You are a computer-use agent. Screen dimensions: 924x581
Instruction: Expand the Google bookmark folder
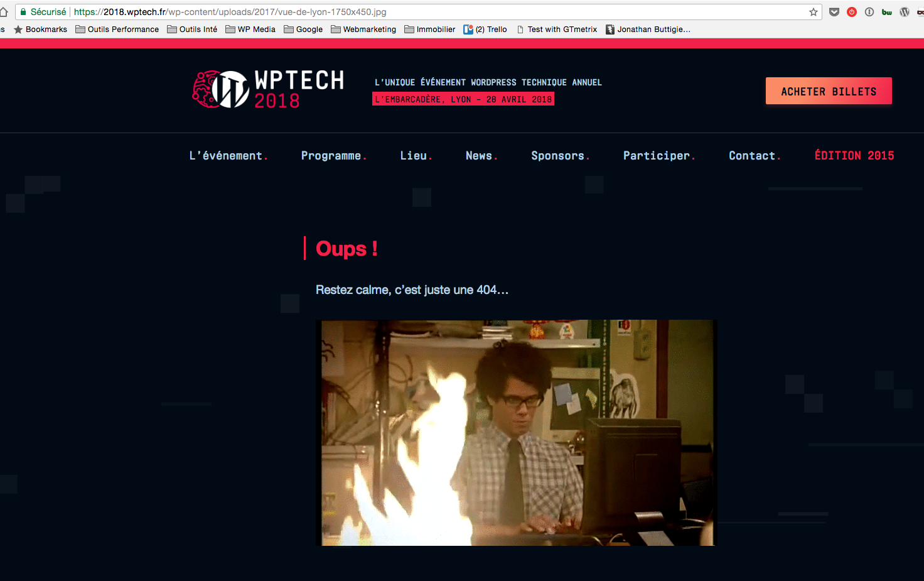(x=303, y=30)
